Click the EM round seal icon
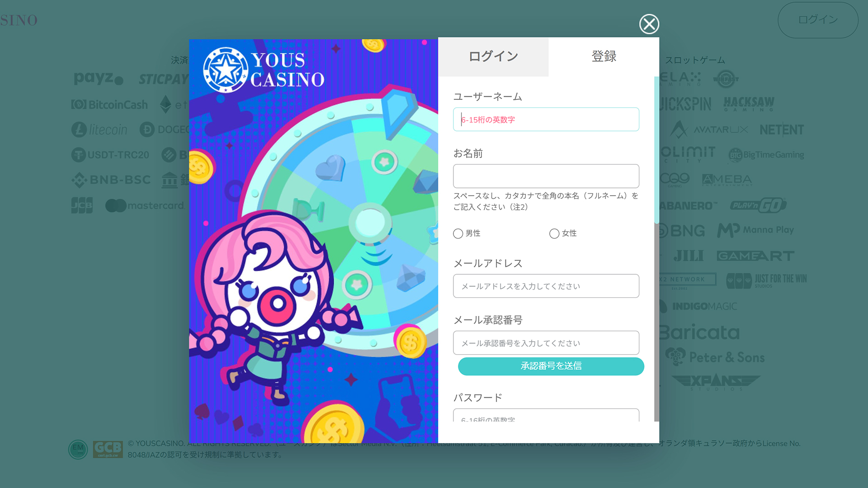This screenshot has height=488, width=868. [78, 449]
